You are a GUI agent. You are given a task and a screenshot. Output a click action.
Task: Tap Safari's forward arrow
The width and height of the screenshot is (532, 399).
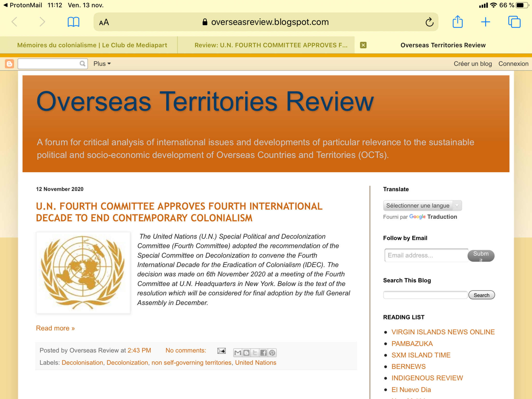[x=42, y=22]
